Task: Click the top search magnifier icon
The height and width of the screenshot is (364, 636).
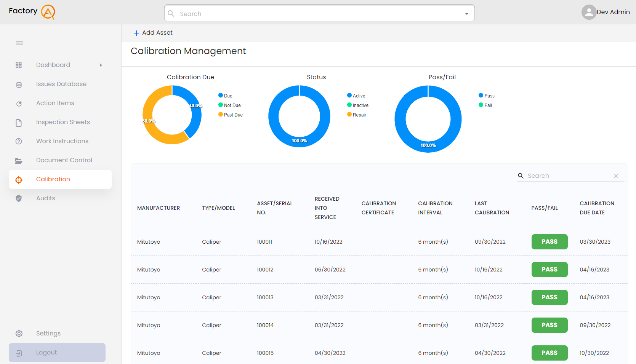Action: point(171,14)
